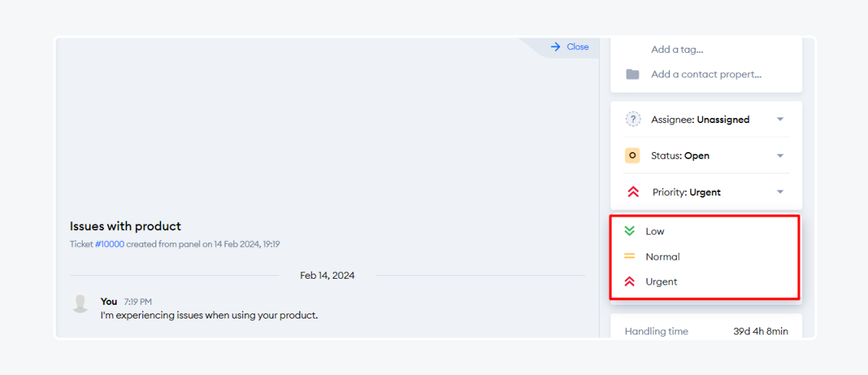Click the unassigned question mark avatar icon
The height and width of the screenshot is (375, 868).
click(x=633, y=119)
